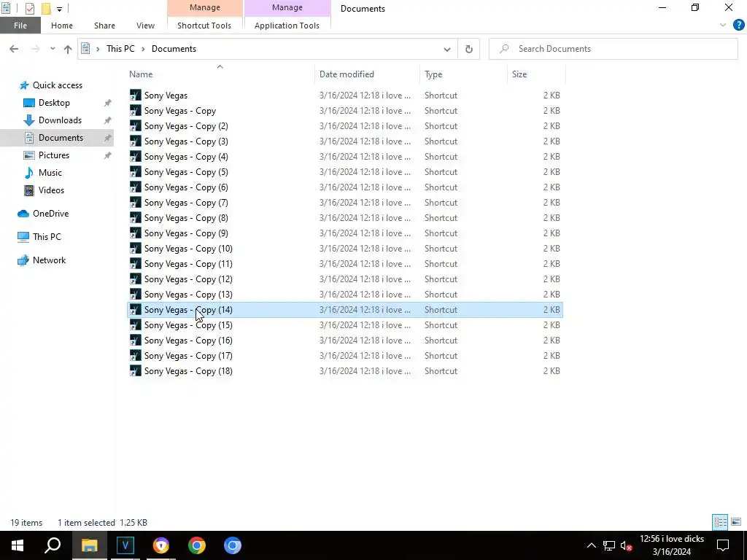Select the Shortcut Tools tab
This screenshot has width=747, height=560.
(204, 26)
